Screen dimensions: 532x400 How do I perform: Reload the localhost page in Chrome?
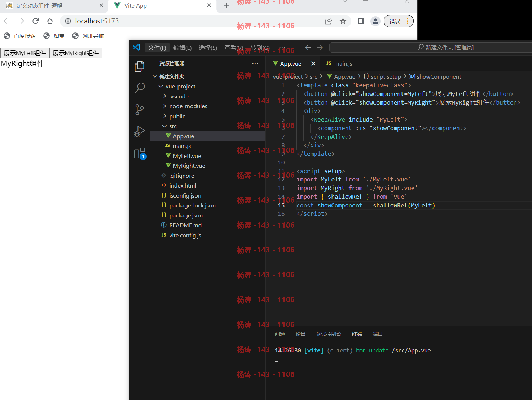[x=35, y=21]
